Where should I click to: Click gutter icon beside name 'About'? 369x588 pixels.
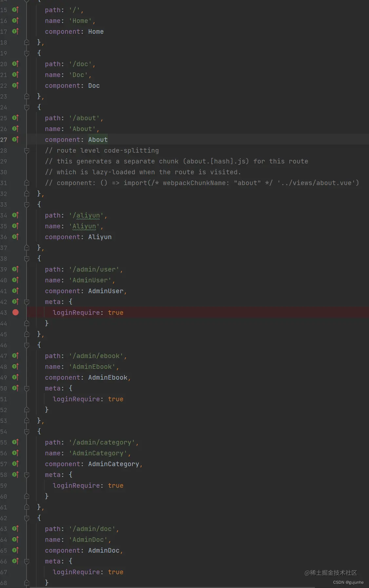tap(15, 129)
